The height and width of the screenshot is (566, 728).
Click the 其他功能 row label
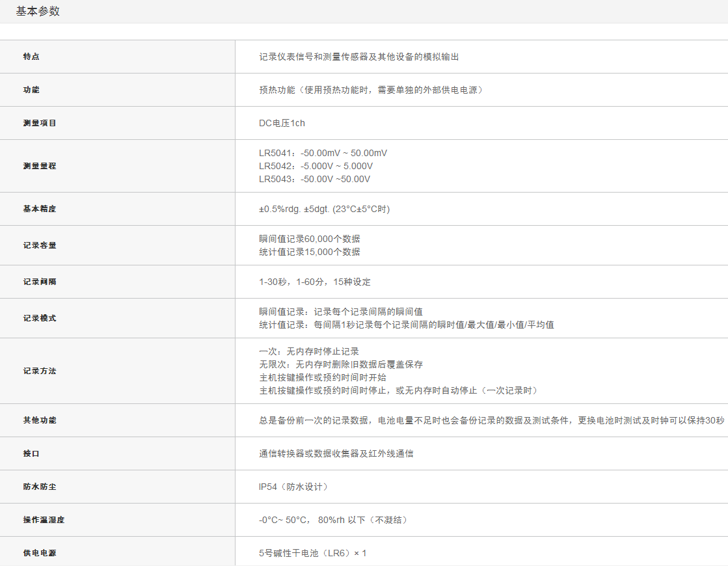click(x=40, y=420)
